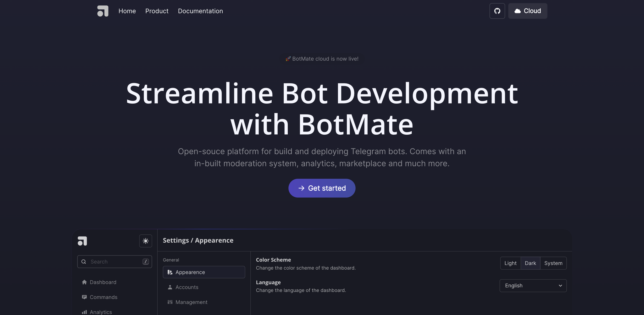Select the Dashboard home icon

(x=84, y=282)
